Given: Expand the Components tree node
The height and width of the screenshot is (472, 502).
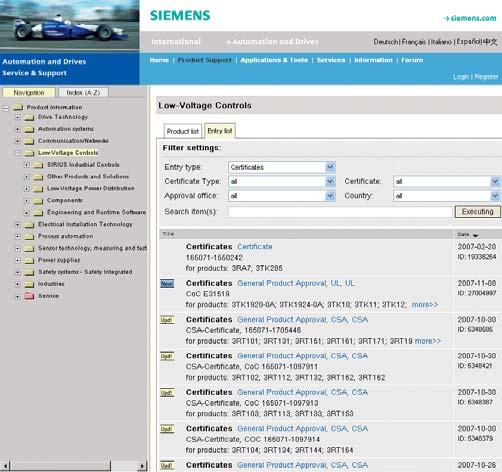Looking at the screenshot, I should click(x=27, y=201).
